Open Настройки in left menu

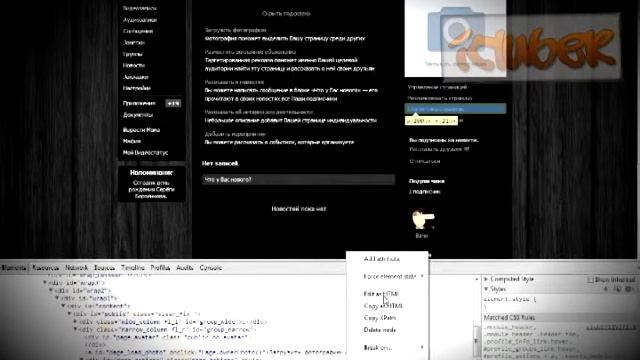137,88
